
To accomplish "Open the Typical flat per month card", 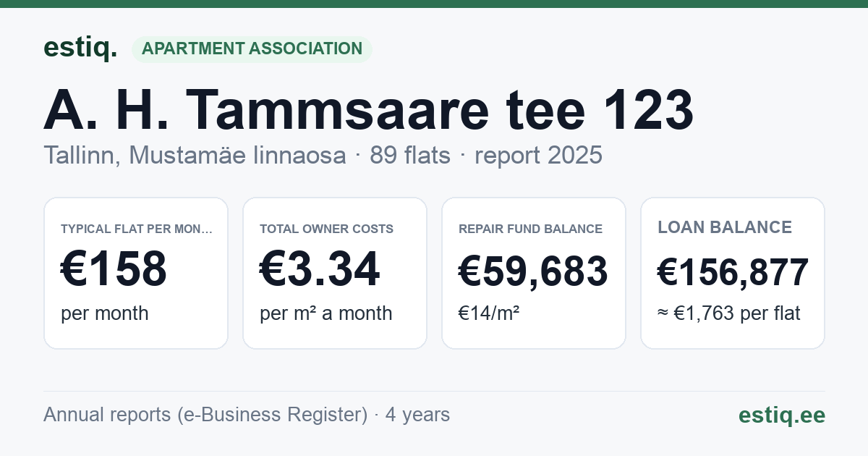I will [x=136, y=273].
